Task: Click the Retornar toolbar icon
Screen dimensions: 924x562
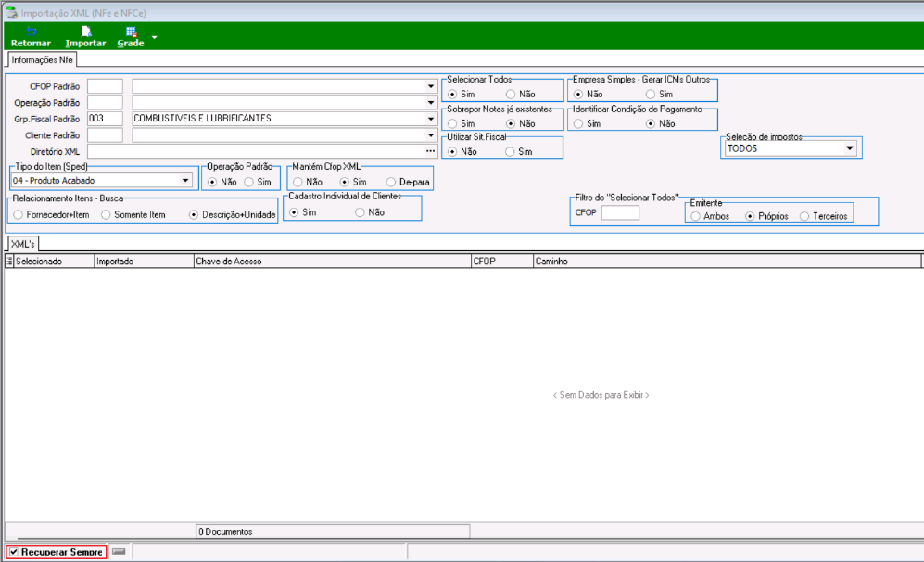Action: coord(31,36)
